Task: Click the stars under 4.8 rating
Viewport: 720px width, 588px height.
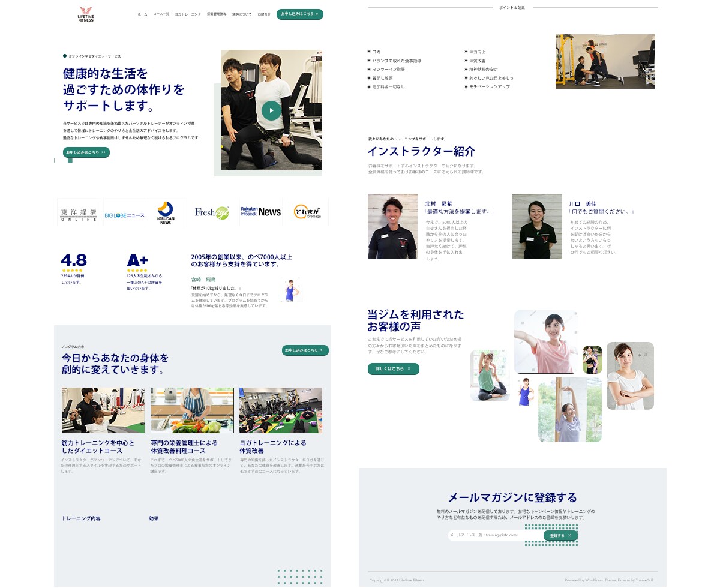Action: (x=72, y=271)
